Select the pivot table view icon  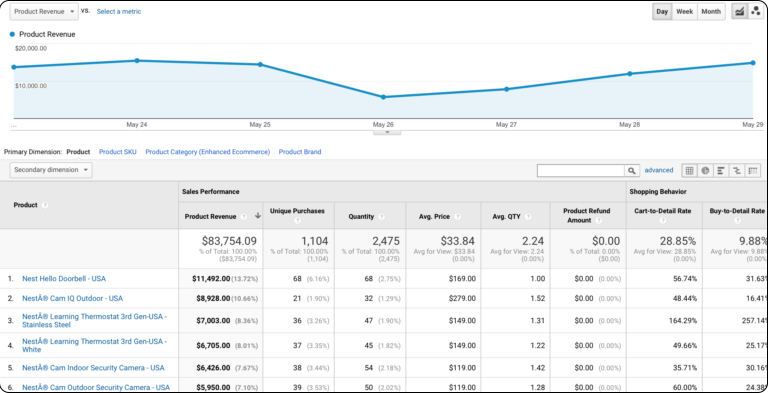point(753,171)
